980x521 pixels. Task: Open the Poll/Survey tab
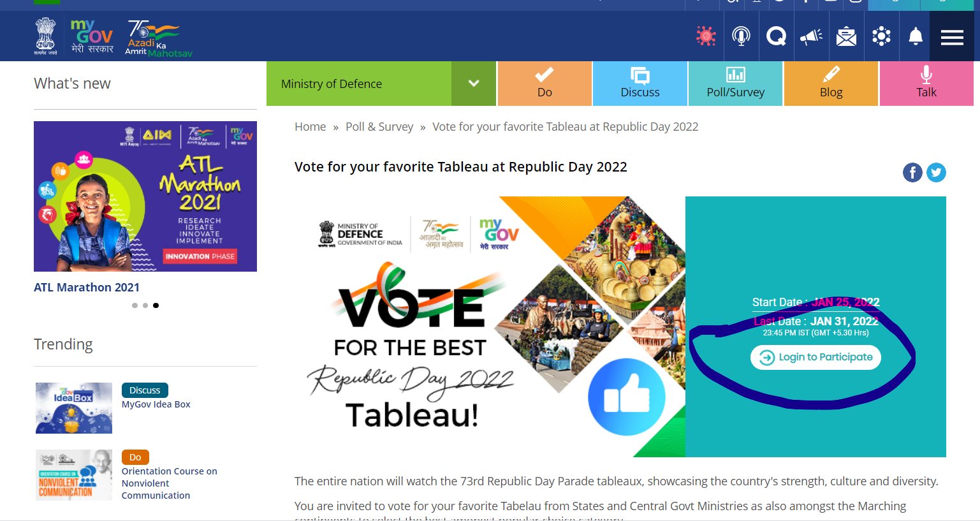coord(736,84)
